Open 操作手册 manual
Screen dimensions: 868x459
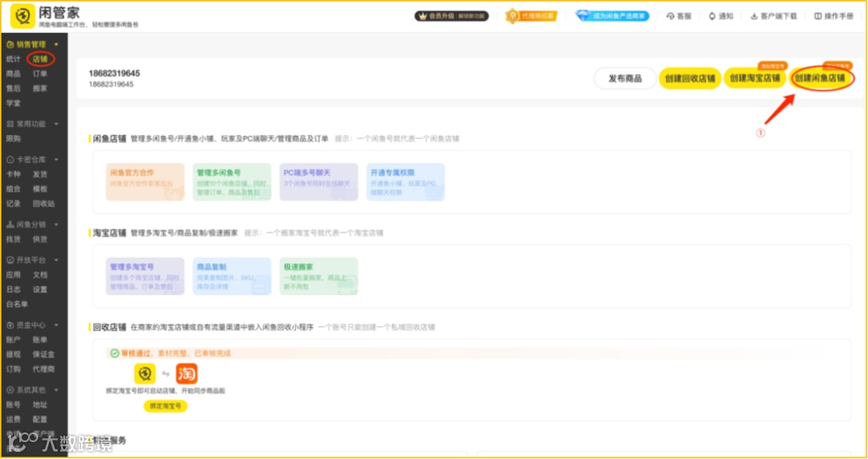pos(833,17)
